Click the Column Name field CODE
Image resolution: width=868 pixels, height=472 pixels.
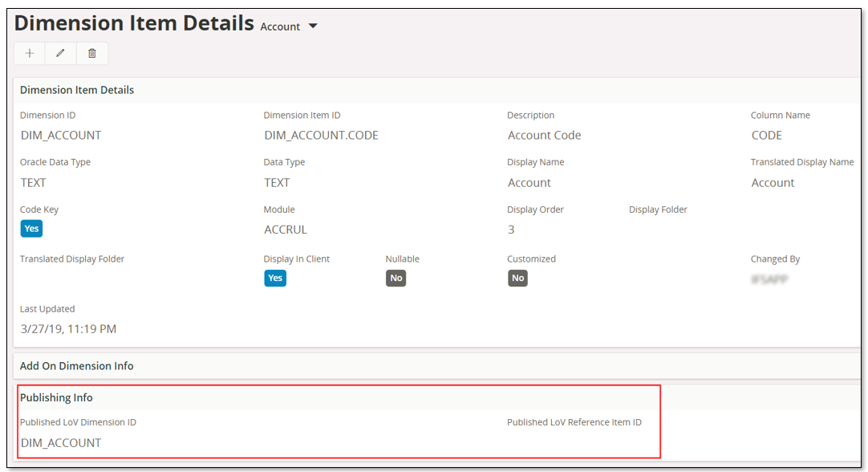766,136
